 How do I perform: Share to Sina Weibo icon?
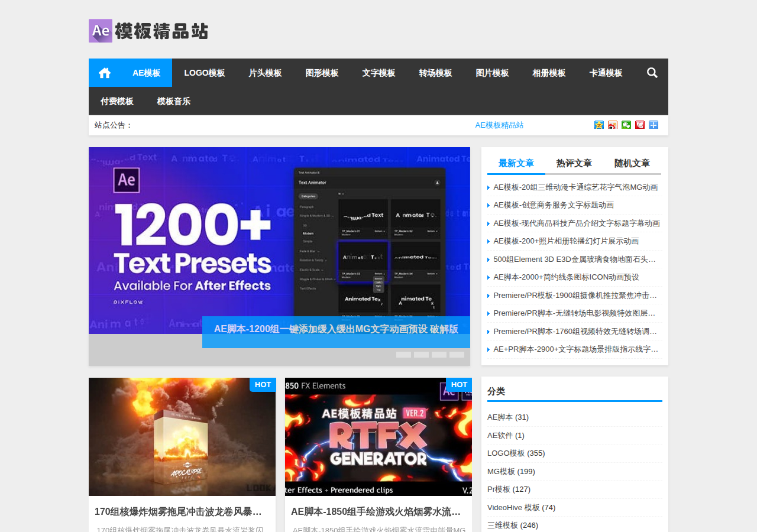[613, 125]
